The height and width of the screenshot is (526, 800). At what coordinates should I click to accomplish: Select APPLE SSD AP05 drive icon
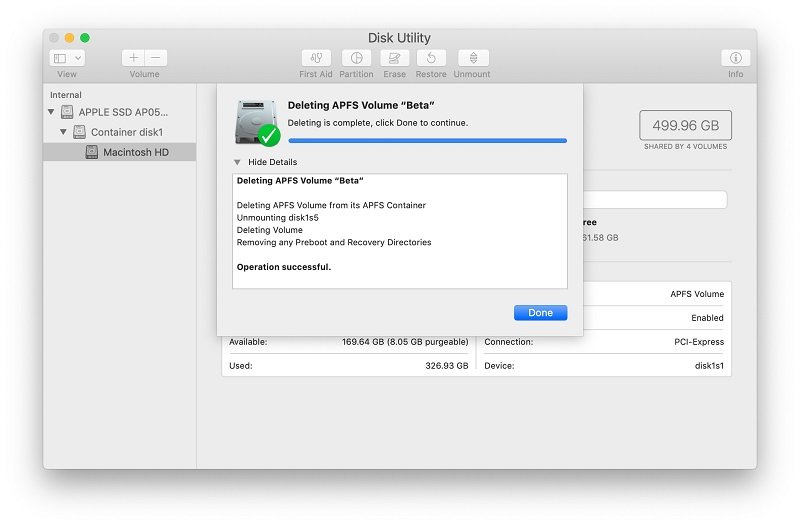[67, 112]
